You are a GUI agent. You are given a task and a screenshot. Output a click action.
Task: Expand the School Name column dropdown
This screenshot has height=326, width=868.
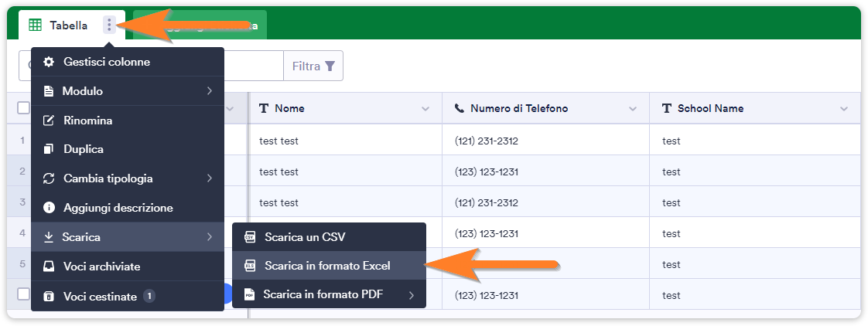tap(844, 109)
